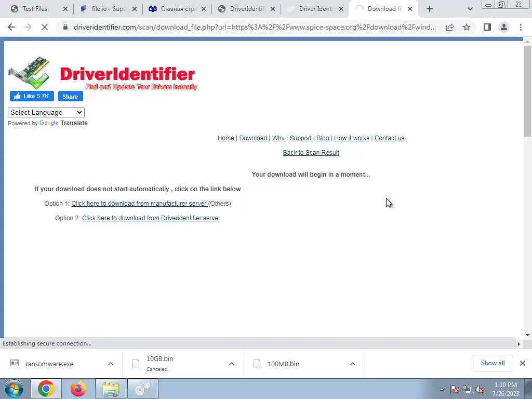Open the Home link
Viewport: 532px width, 399px height.
tap(225, 138)
